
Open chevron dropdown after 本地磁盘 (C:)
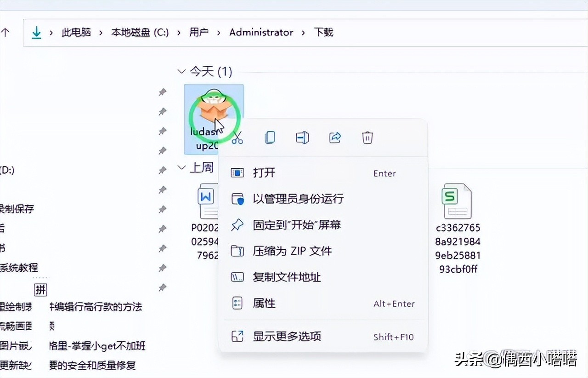pos(179,33)
